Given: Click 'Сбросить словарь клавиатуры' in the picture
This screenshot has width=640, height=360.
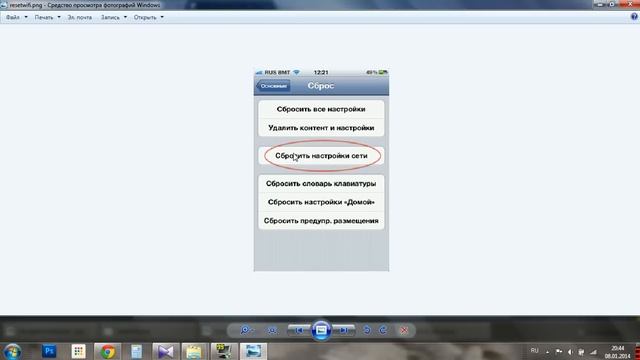Looking at the screenshot, I should (x=321, y=184).
